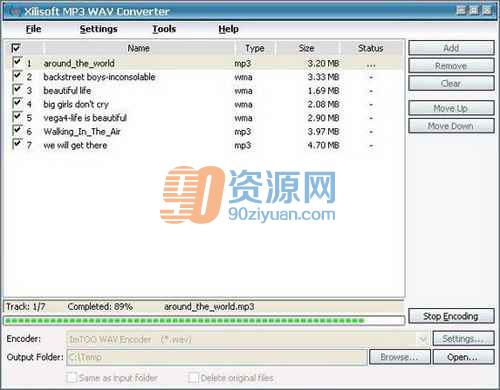
Task: Click the Add button
Action: 451,48
